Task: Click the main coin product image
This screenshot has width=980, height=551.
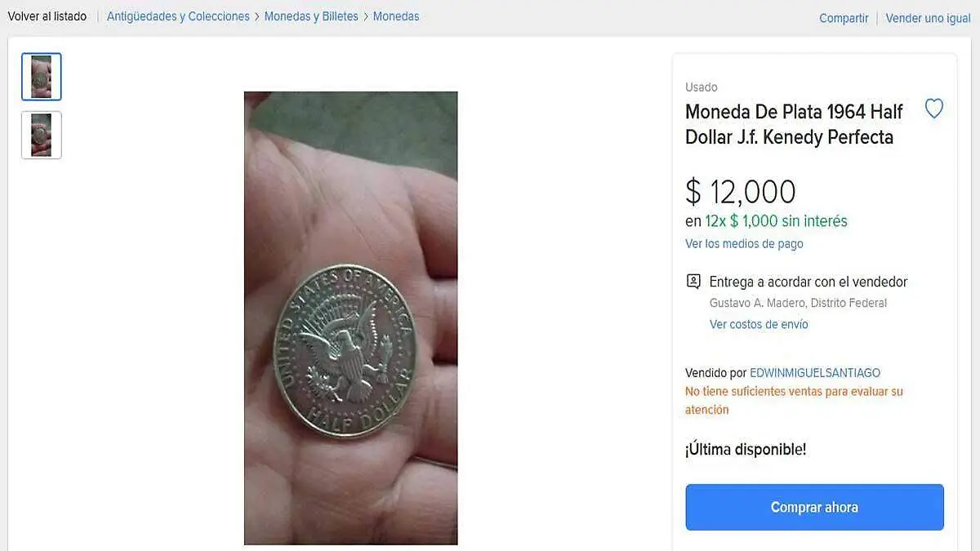Action: click(x=350, y=318)
